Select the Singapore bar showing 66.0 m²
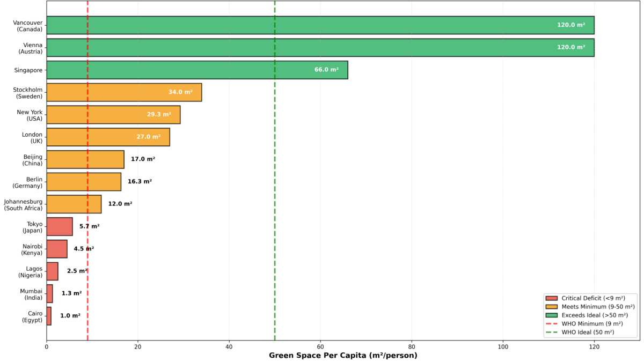Screen dimensions: 644x362 (x=197, y=70)
